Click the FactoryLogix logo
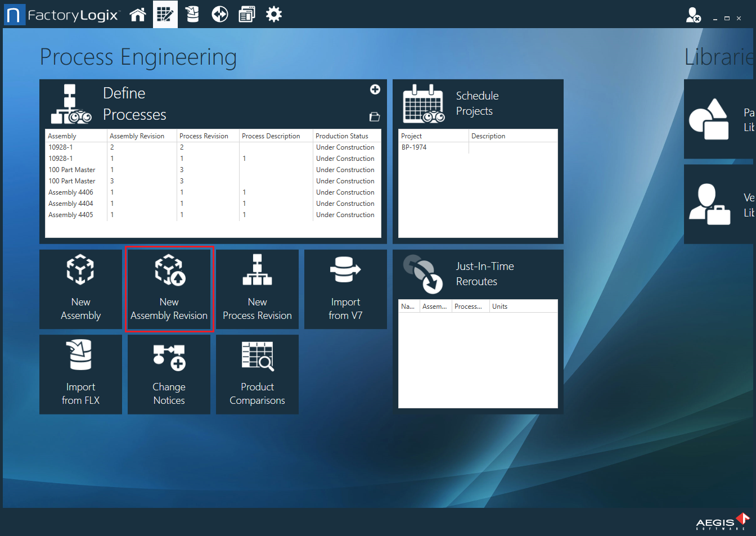 pyautogui.click(x=62, y=15)
